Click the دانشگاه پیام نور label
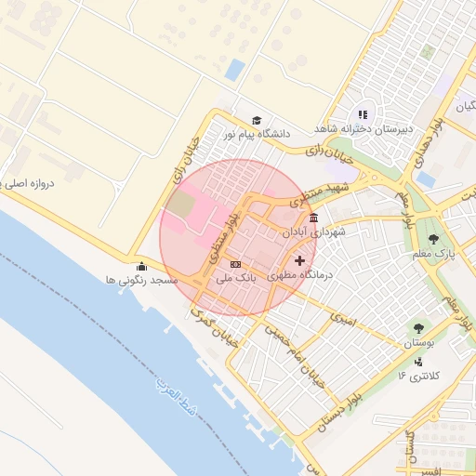Image resolution: width=476 pixels, height=476 pixels. click(258, 134)
